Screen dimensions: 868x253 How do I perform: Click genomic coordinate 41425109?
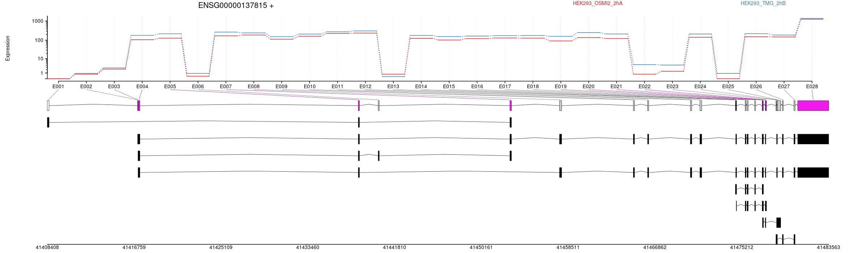[x=221, y=248]
